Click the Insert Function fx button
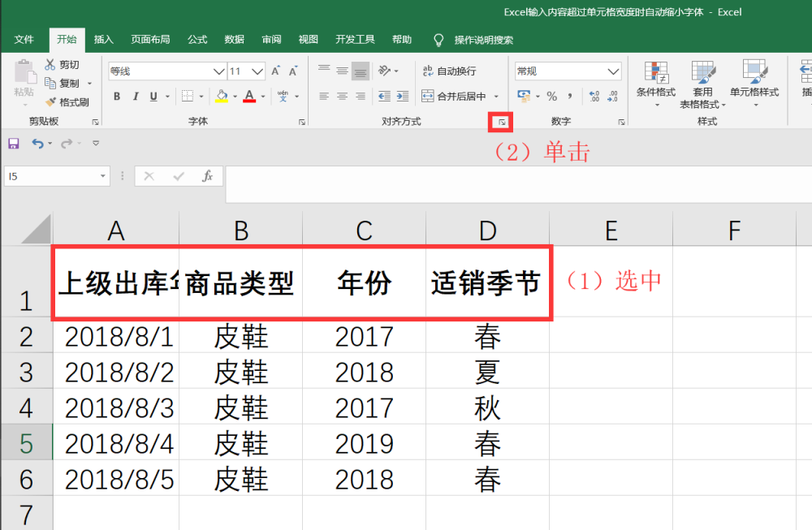812x530 pixels. coord(208,176)
